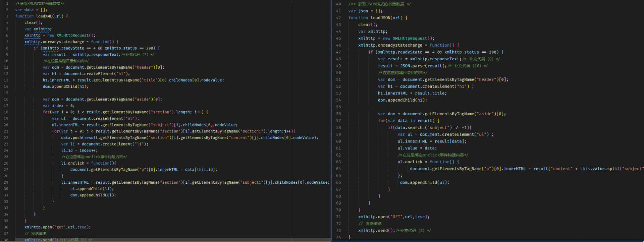Click 'getElementsByTagName("section1").length' on line 21
The width and height of the screenshot is (644, 242).
coord(237,131)
